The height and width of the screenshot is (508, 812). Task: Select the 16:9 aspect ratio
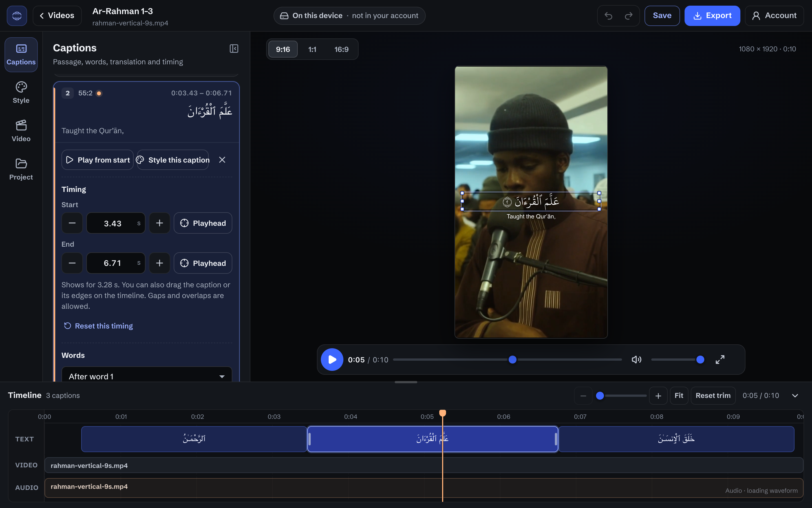click(341, 49)
